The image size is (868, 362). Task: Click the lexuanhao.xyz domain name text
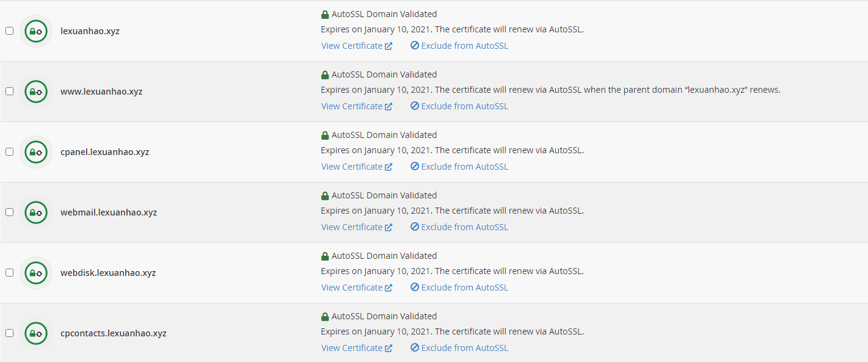tap(90, 31)
